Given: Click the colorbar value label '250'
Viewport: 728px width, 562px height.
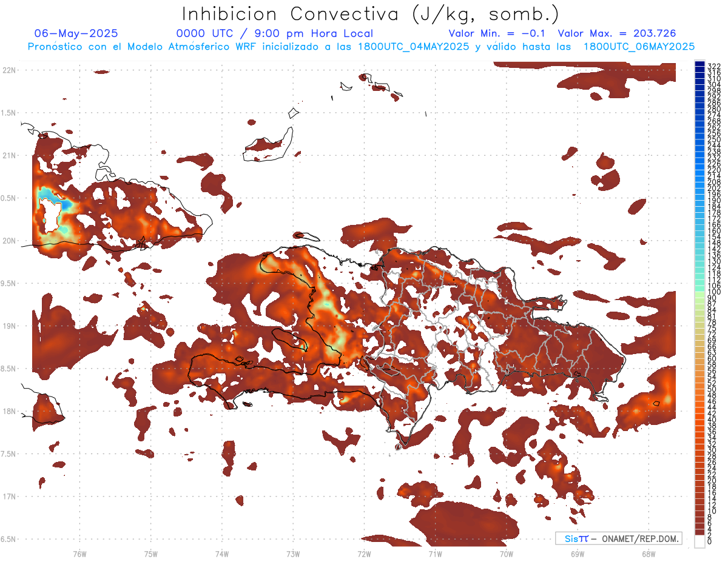Looking at the screenshot, I should tap(714, 139).
